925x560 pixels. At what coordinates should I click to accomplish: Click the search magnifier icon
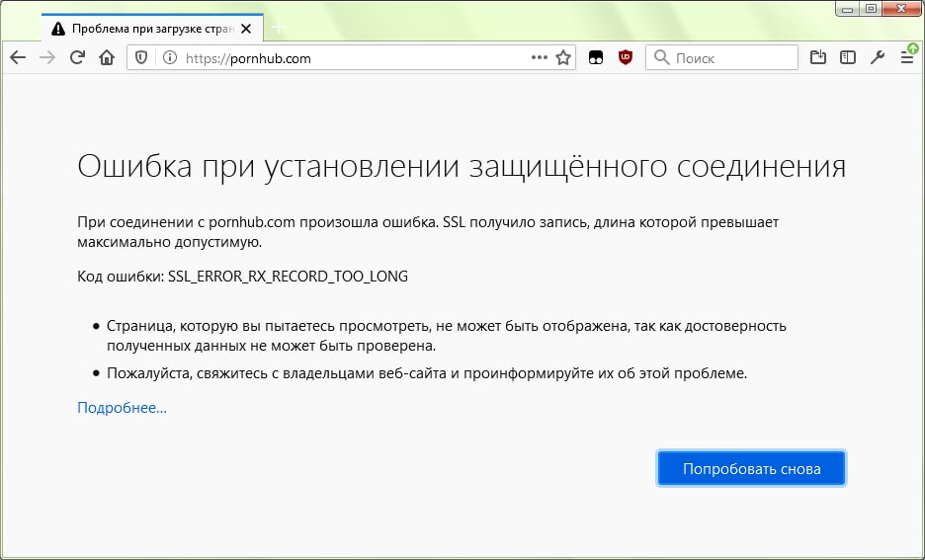(662, 57)
